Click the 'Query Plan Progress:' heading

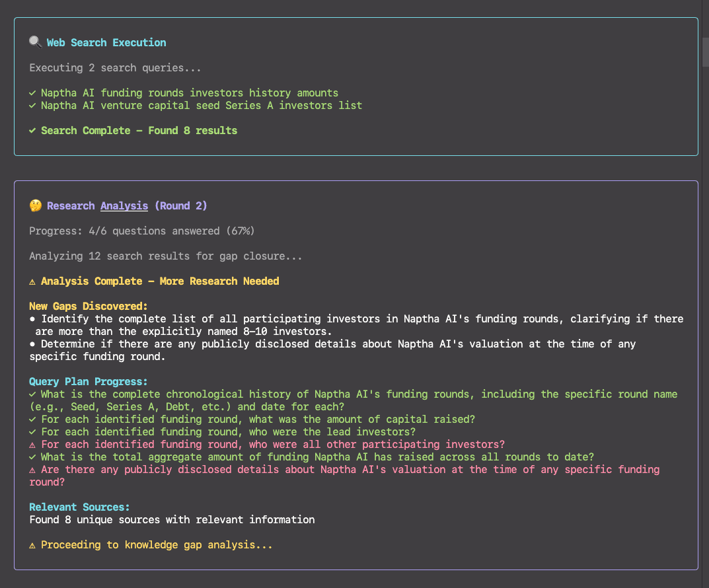pyautogui.click(x=89, y=381)
